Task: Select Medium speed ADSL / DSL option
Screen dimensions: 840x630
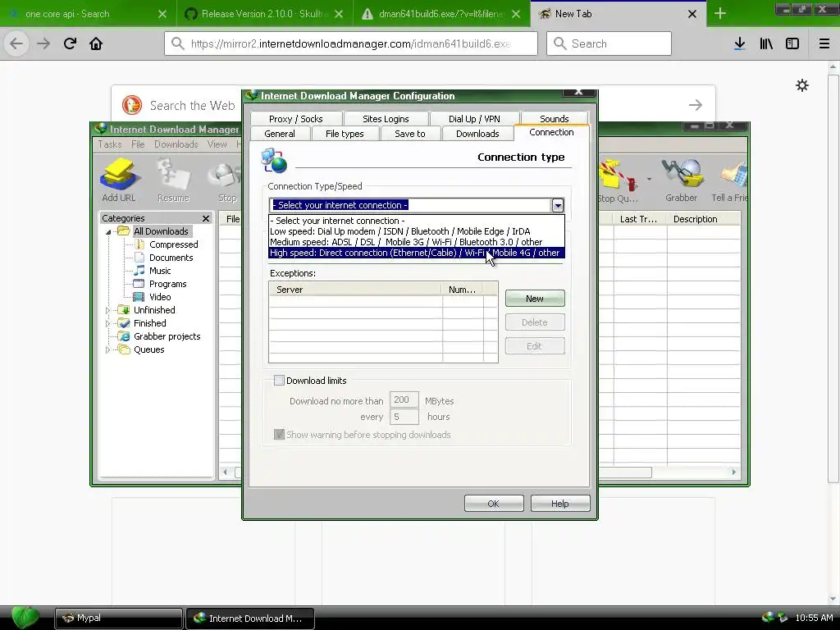Action: tap(416, 242)
